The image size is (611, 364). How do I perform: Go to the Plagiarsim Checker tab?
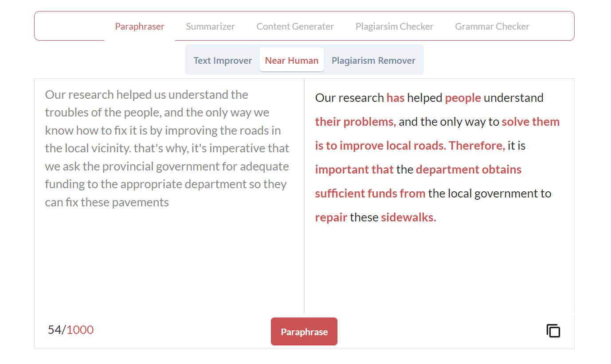click(394, 27)
